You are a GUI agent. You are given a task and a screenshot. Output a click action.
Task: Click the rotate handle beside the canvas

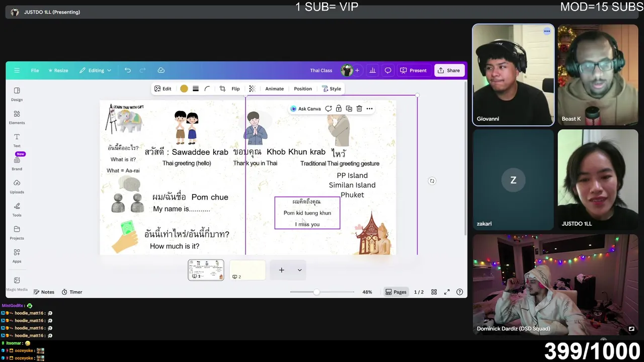432,181
